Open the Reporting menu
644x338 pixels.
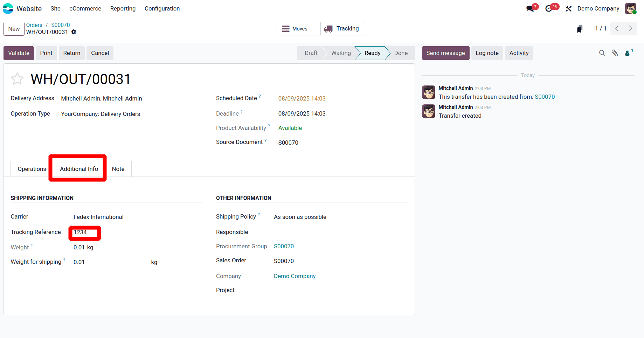pos(123,8)
